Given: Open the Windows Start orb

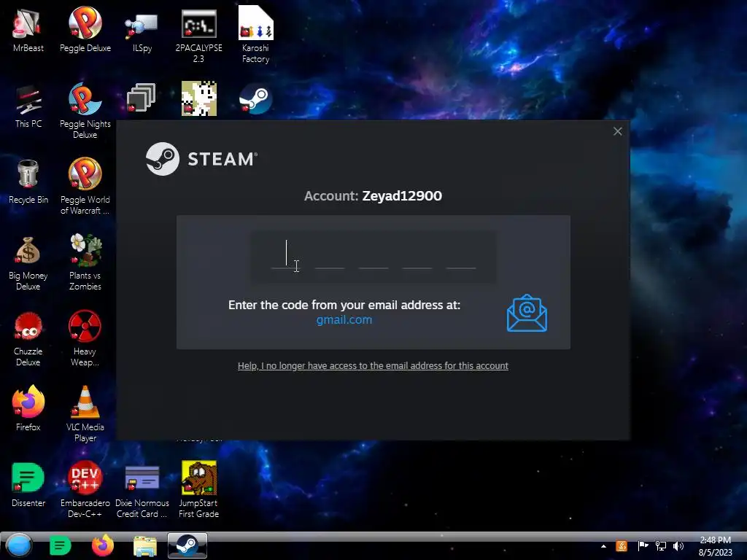Looking at the screenshot, I should tap(19, 545).
